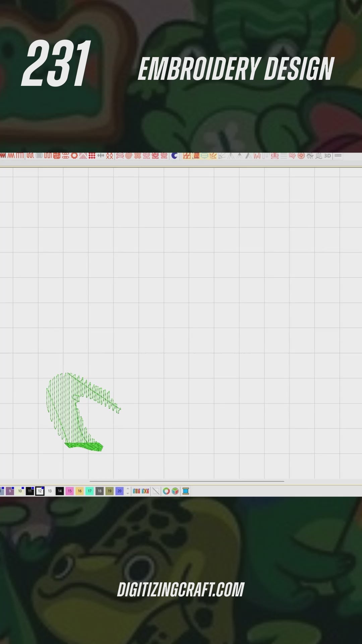Image resolution: width=362 pixels, height=644 pixels.
Task: Click the 3D color cube icon
Action: [x=175, y=491]
